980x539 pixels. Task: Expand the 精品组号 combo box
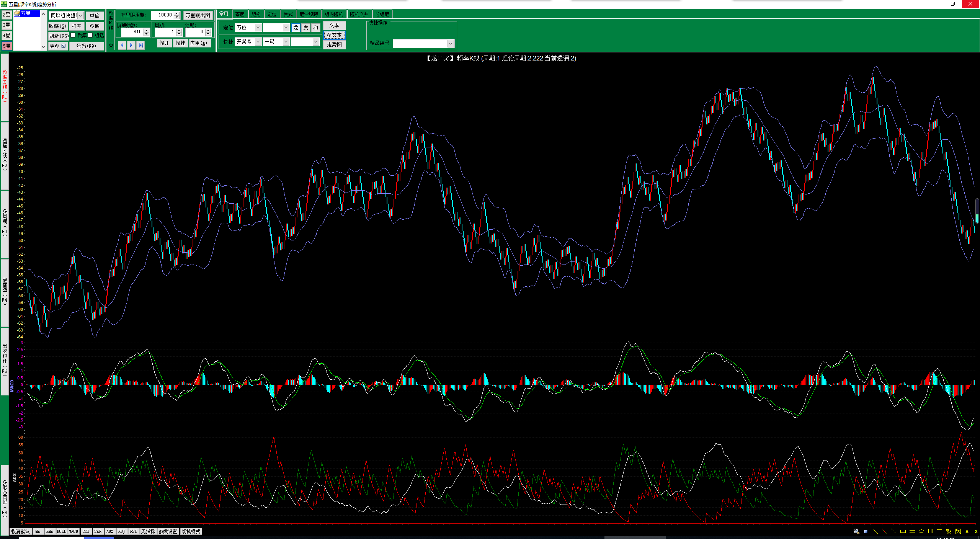point(451,44)
